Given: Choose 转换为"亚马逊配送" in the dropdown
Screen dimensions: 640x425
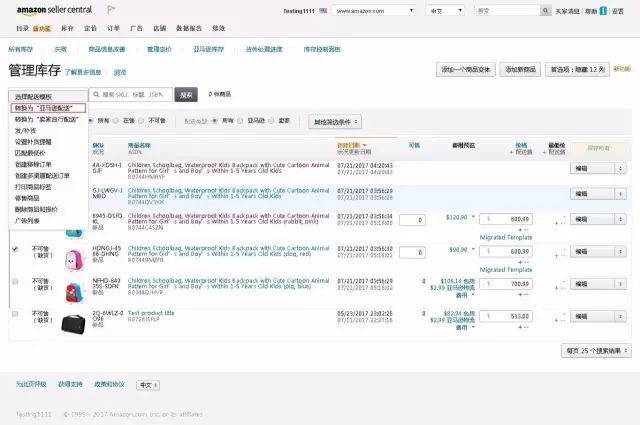Looking at the screenshot, I should click(48, 108).
